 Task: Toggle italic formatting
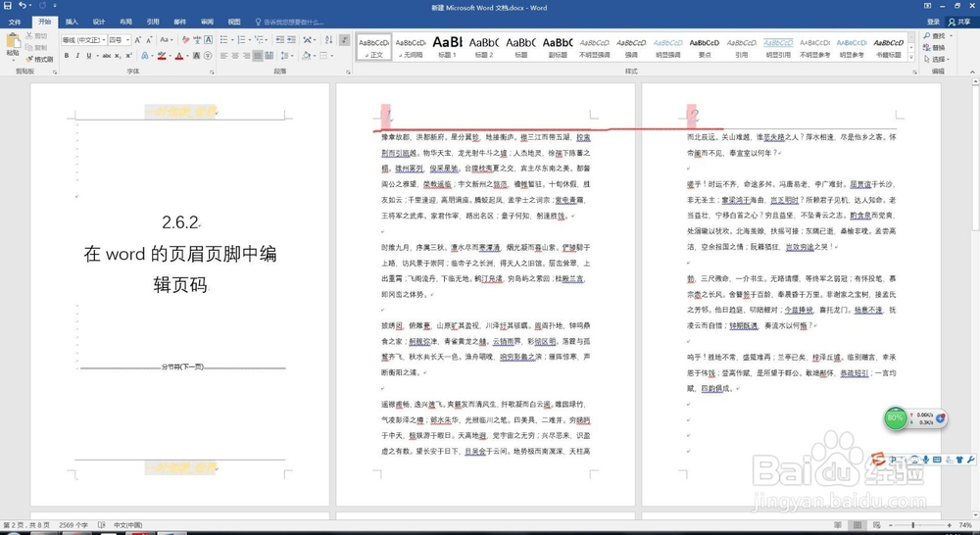[77, 56]
